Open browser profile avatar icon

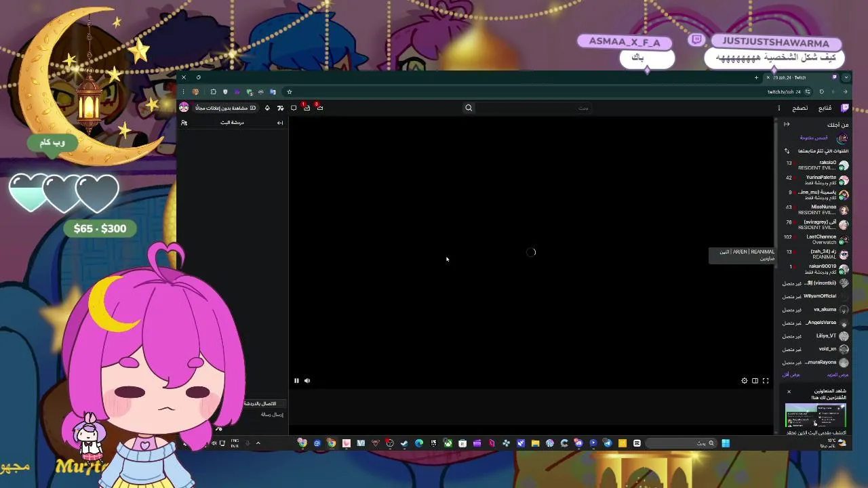(x=196, y=91)
